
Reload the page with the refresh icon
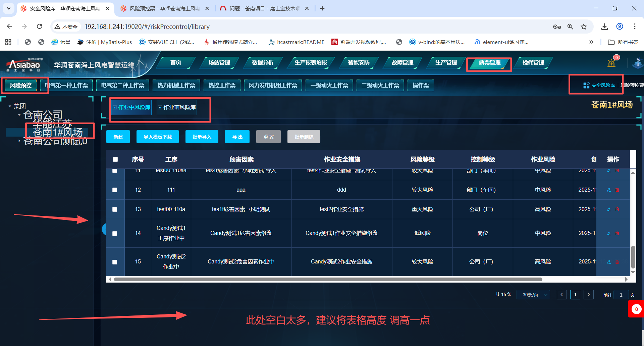point(40,27)
